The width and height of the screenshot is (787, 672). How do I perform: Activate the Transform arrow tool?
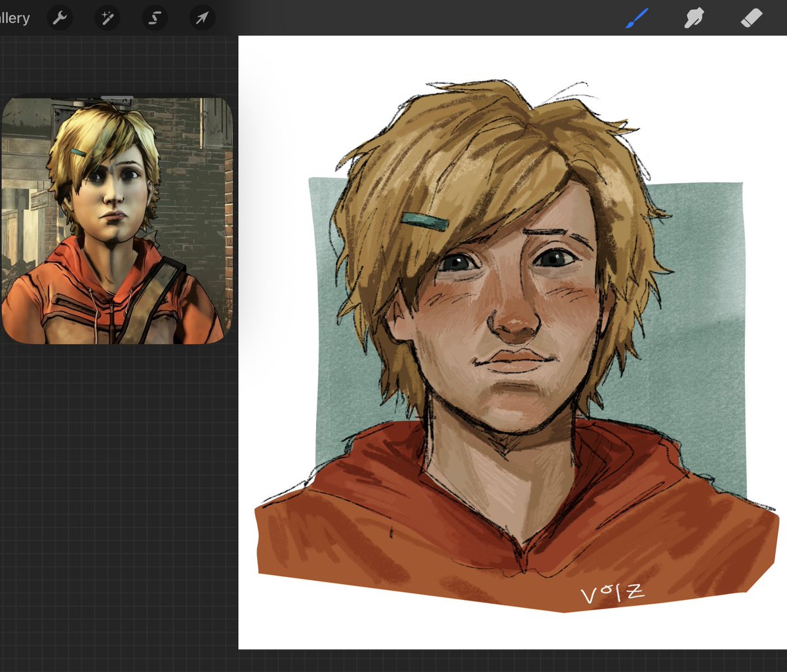202,18
